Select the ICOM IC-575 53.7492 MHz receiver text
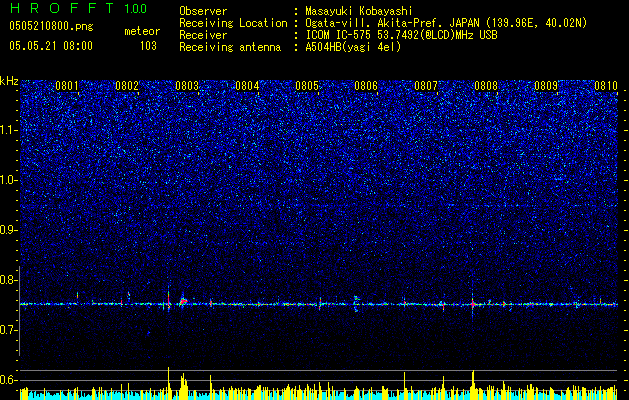The width and height of the screenshot is (629, 400). pyautogui.click(x=401, y=35)
